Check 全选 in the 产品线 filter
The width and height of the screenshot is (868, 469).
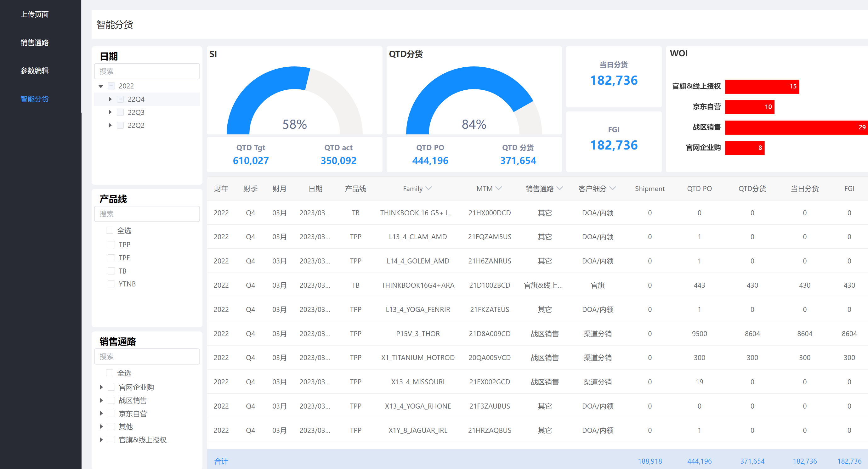coord(110,230)
